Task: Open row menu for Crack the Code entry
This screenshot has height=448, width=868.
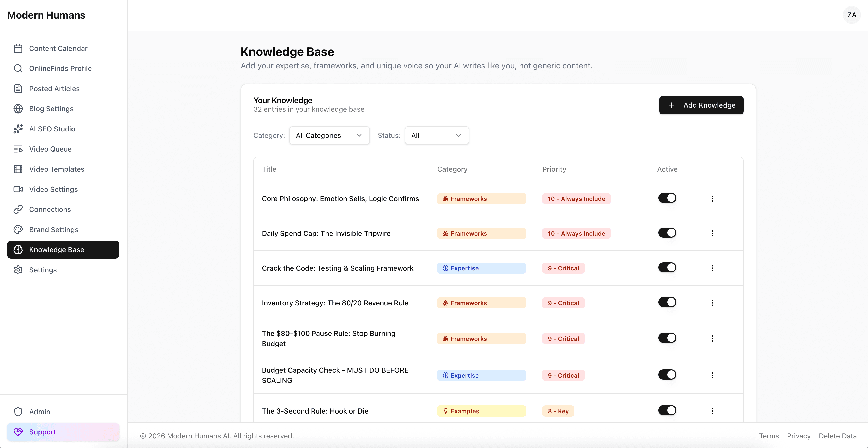Action: 712,268
